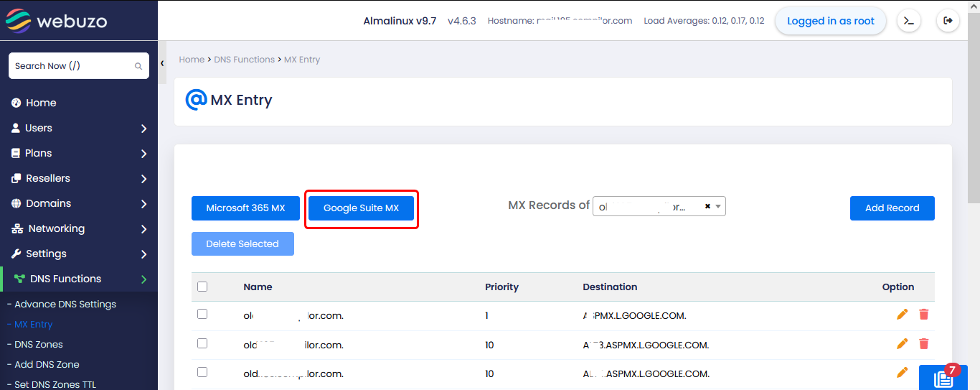Image resolution: width=980 pixels, height=390 pixels.
Task: Clear selected domain with the x icon
Action: pos(707,206)
